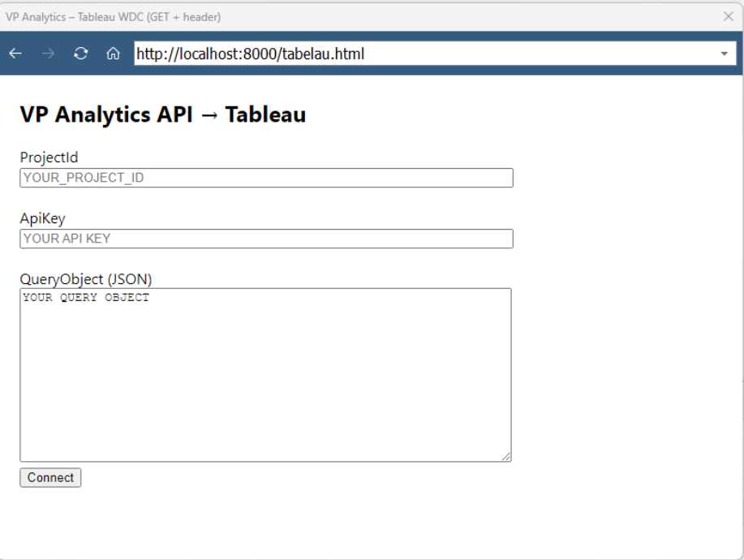
Task: Click the VP Analytics API heading
Action: click(163, 114)
